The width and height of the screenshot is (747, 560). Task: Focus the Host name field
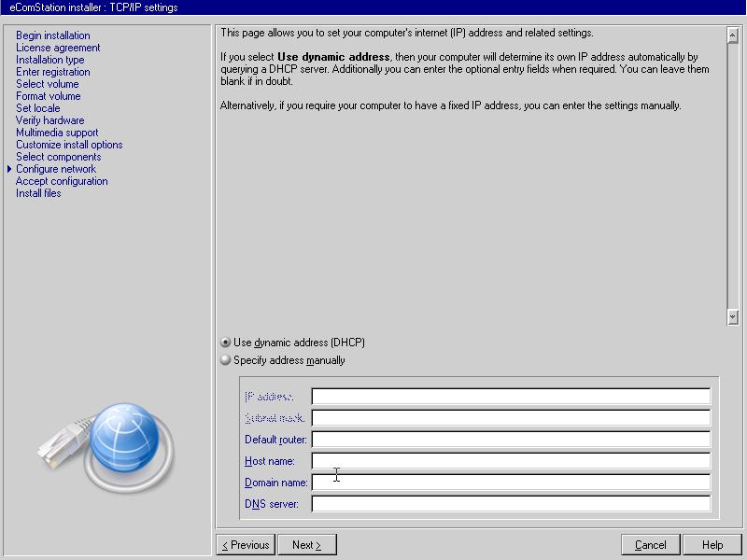[x=511, y=460]
